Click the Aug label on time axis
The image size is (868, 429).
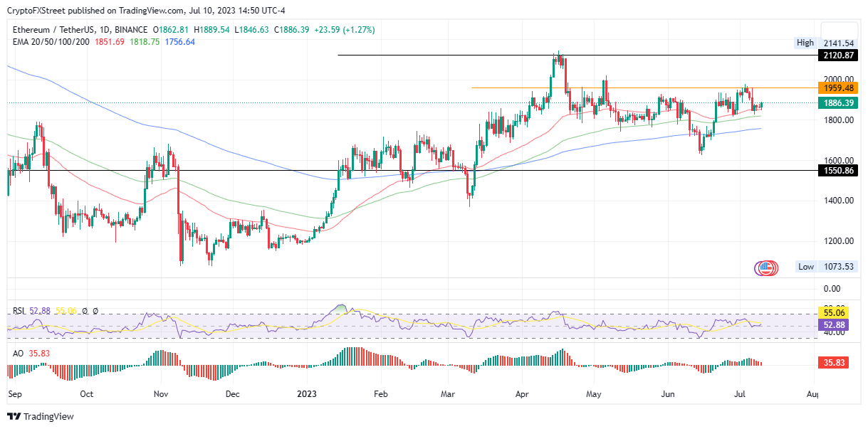[x=814, y=393]
